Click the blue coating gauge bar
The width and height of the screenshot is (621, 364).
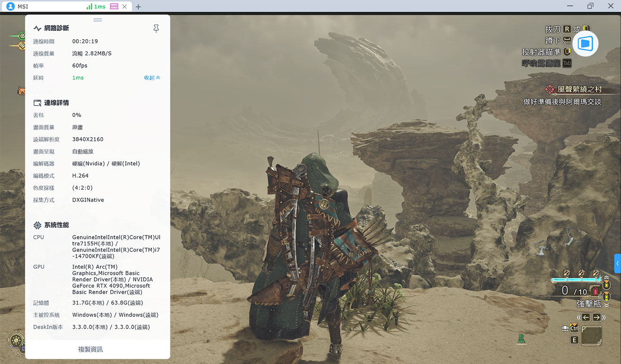(576, 280)
